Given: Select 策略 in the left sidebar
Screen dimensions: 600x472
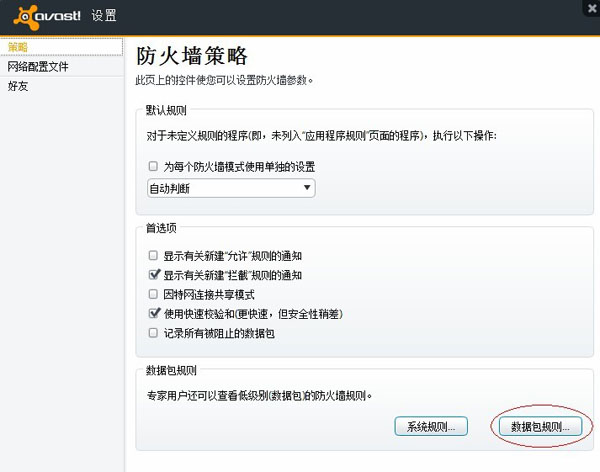Looking at the screenshot, I should pos(18,47).
